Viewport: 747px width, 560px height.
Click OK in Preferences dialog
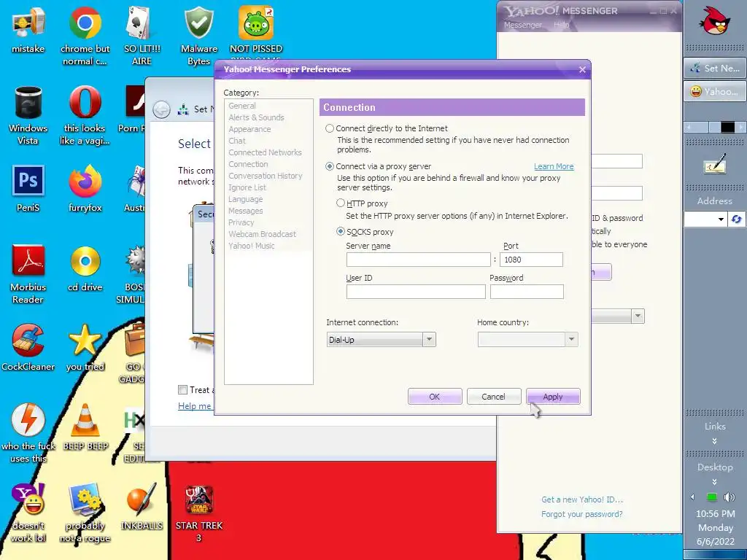(x=435, y=397)
